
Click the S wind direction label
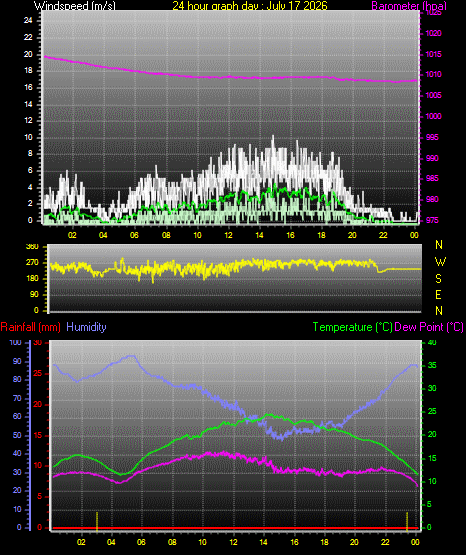click(438, 279)
